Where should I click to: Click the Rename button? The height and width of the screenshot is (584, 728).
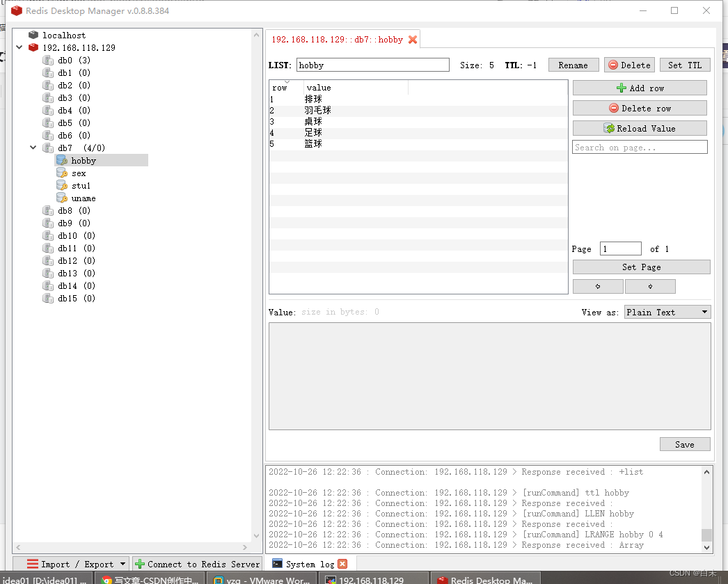pyautogui.click(x=573, y=64)
